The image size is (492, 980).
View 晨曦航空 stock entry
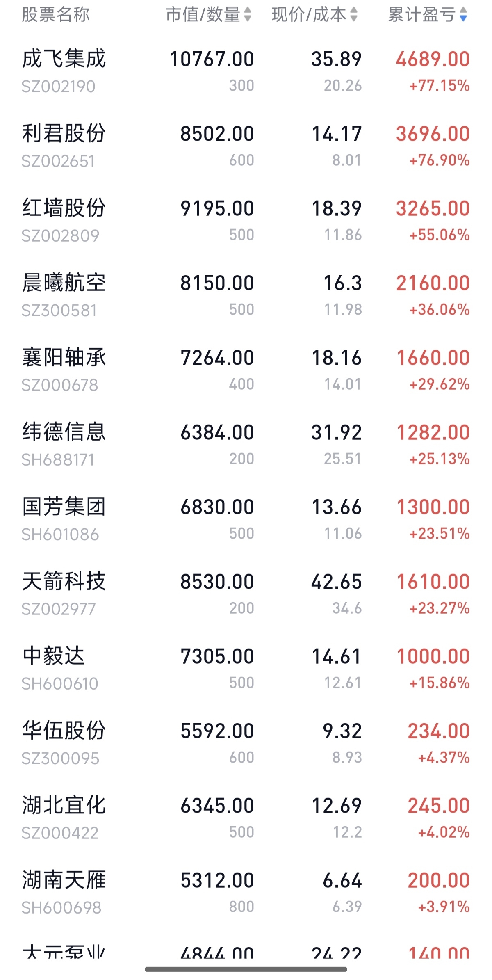246,295
